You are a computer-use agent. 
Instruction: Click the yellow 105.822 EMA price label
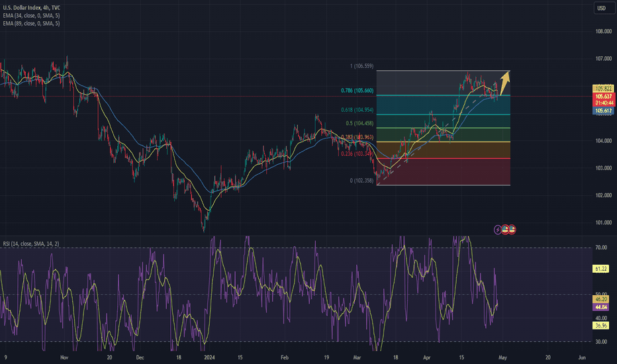coord(603,89)
